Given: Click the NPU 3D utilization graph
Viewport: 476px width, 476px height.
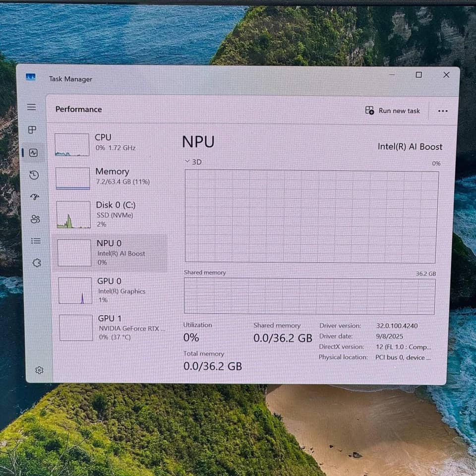Looking at the screenshot, I should pyautogui.click(x=311, y=217).
